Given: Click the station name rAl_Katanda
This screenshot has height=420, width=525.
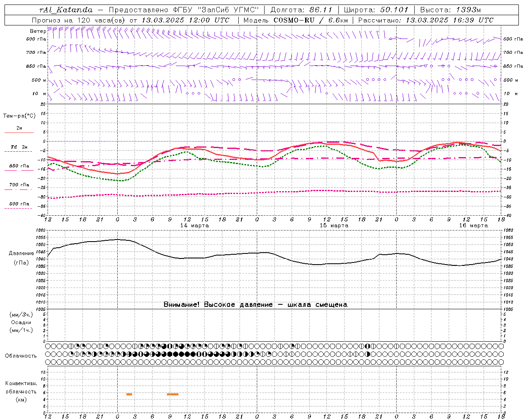Looking at the screenshot, I should 66,10.
